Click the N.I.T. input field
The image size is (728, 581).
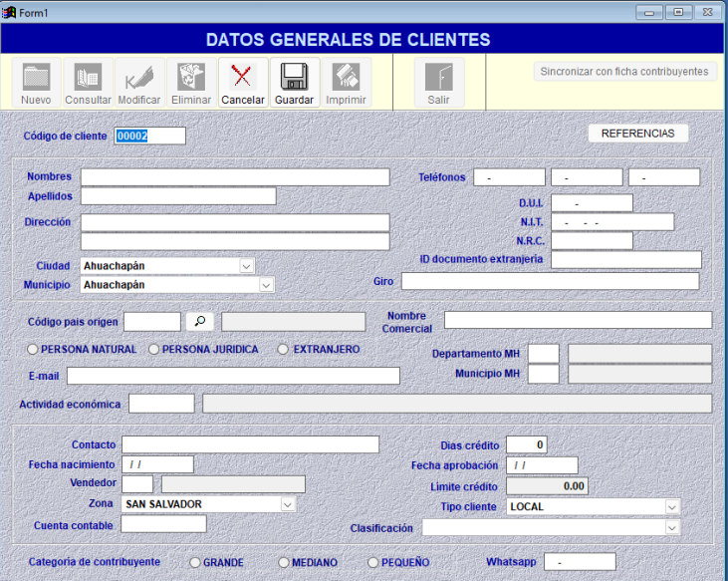pos(612,222)
